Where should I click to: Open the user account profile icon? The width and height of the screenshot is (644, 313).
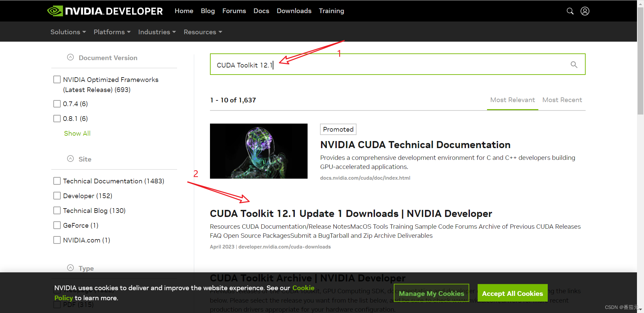(585, 11)
